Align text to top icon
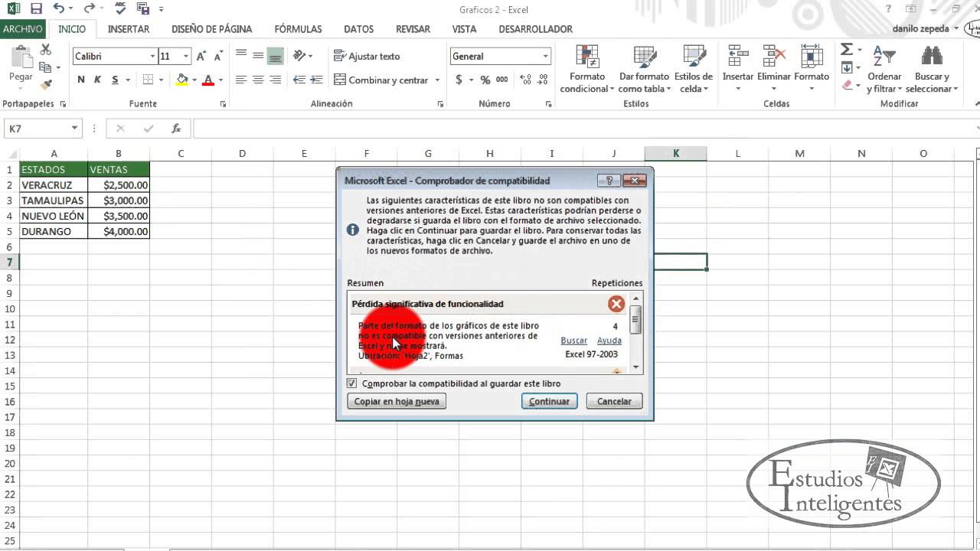This screenshot has height=551, width=980. point(241,55)
